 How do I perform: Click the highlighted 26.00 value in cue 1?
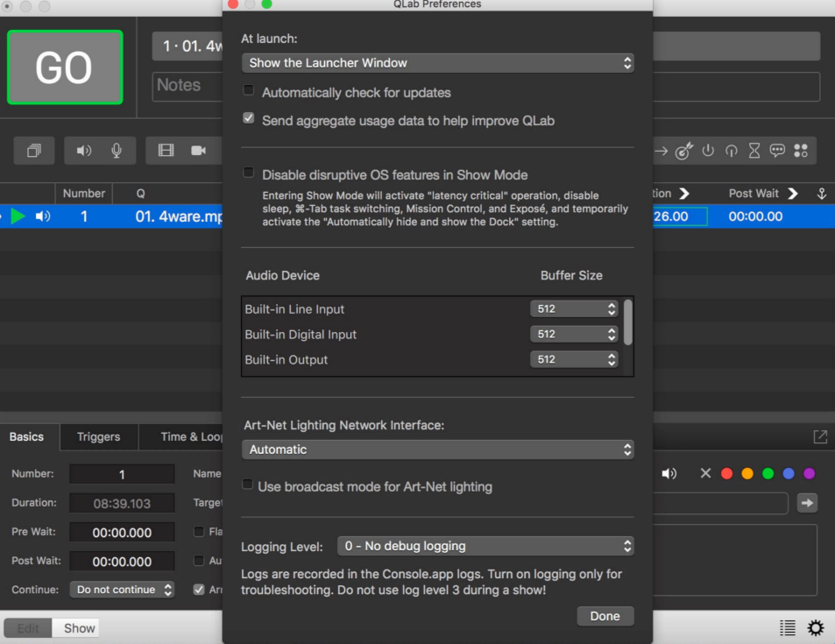pos(680,216)
